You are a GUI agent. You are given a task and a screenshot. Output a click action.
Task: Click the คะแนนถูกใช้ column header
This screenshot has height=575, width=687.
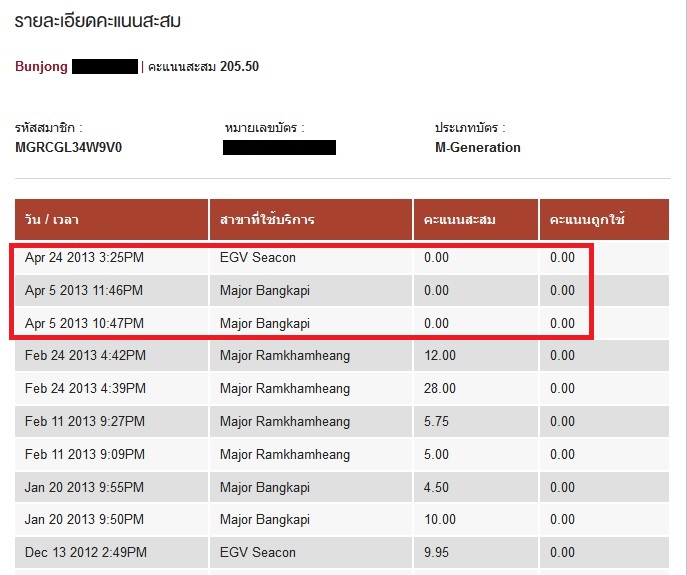(604, 220)
